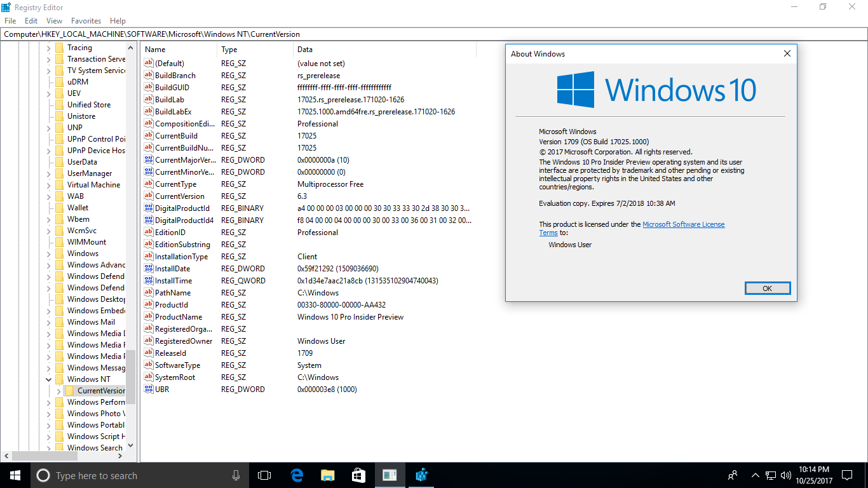The height and width of the screenshot is (488, 868).
Task: Click the Windows NT folder icon
Action: tap(59, 379)
